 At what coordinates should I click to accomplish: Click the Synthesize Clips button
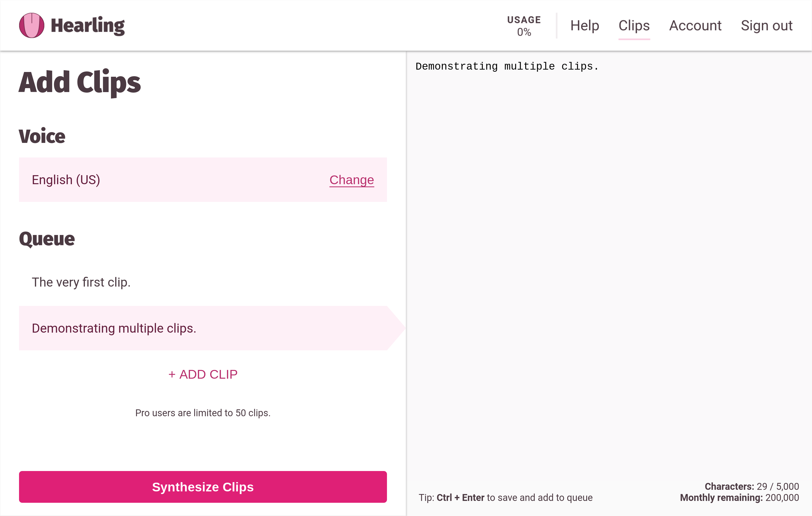tap(203, 487)
